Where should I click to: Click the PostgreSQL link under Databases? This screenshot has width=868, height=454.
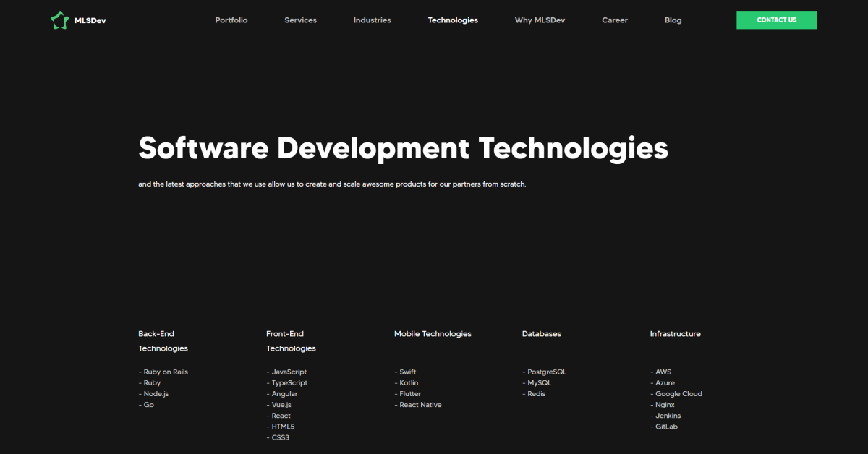546,372
